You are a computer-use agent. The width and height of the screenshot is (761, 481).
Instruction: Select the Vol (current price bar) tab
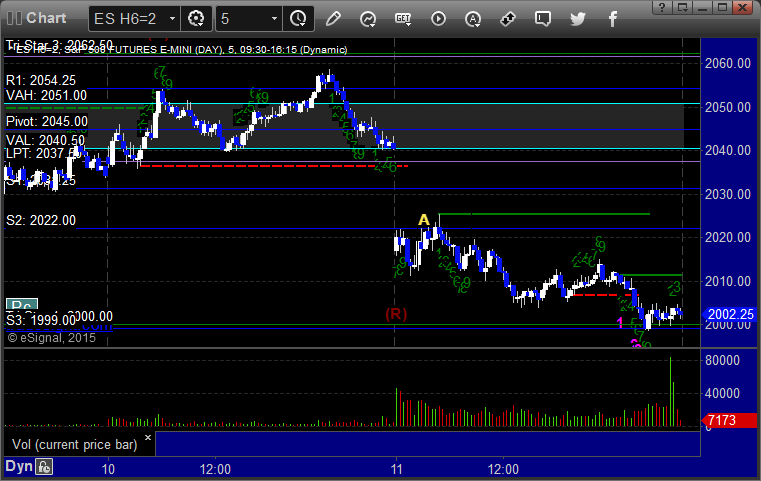click(75, 445)
